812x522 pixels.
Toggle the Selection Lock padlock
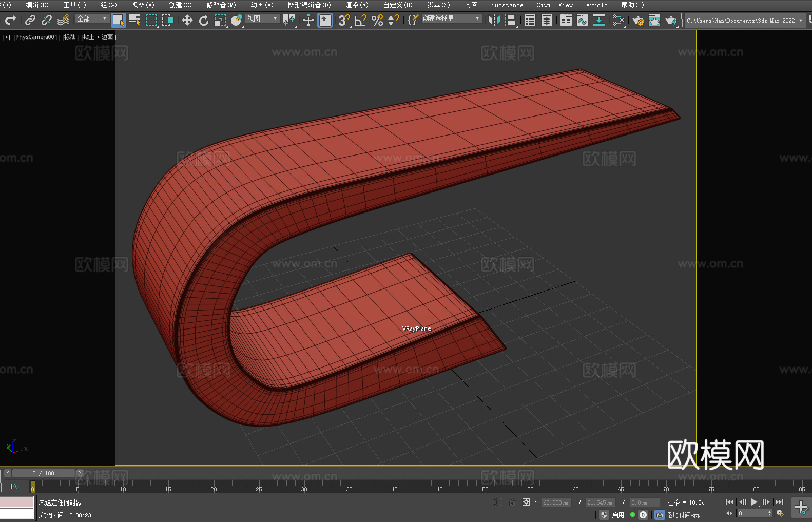click(x=512, y=502)
